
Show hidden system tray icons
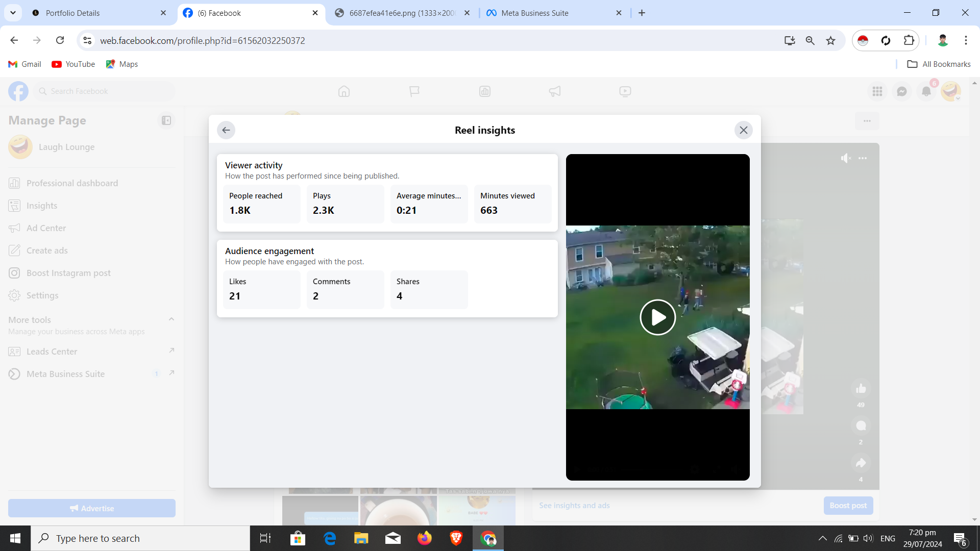click(823, 538)
